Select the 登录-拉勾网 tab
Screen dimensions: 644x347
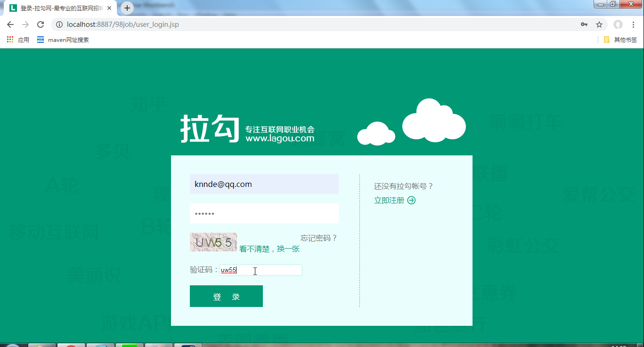tap(60, 8)
